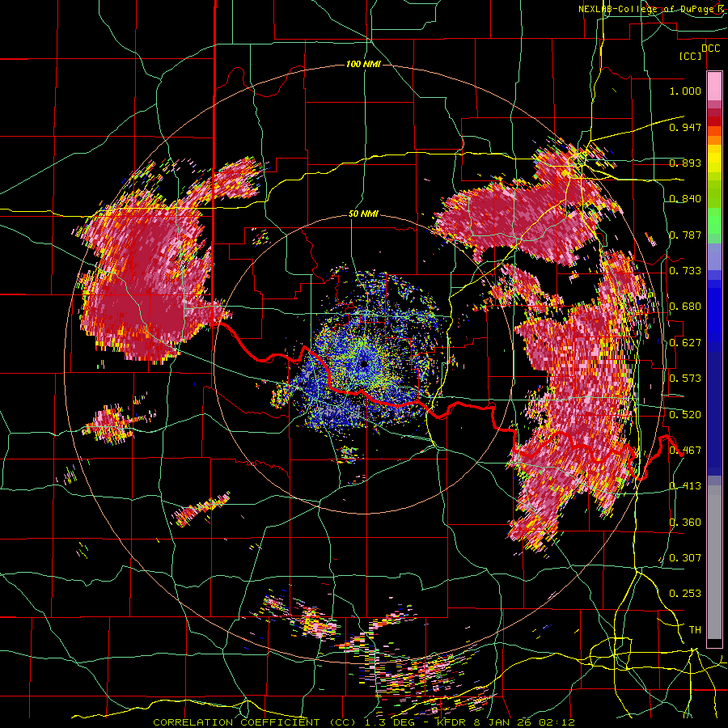Select the 0.787 scale value
728x728 pixels.
(x=685, y=235)
